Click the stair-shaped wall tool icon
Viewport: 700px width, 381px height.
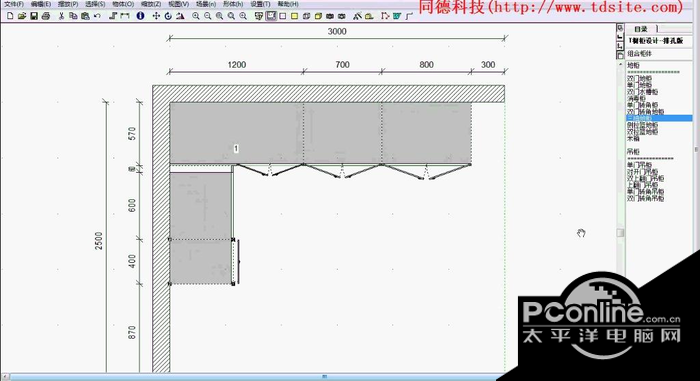113,16
